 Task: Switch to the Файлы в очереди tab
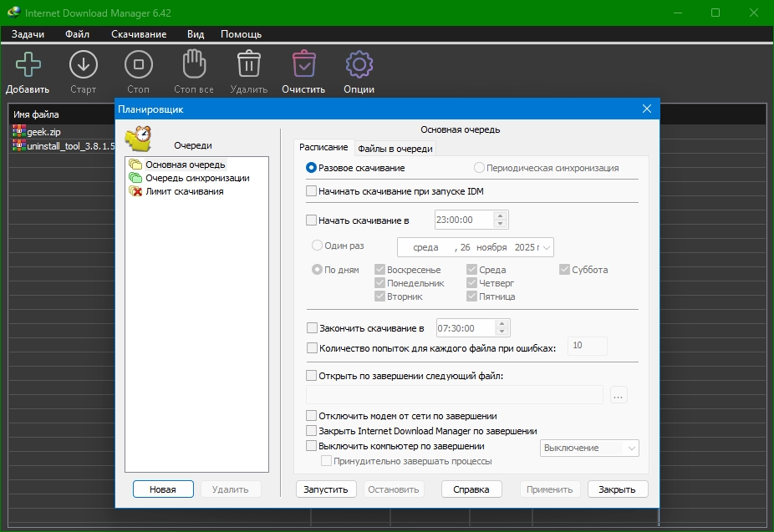tap(395, 149)
